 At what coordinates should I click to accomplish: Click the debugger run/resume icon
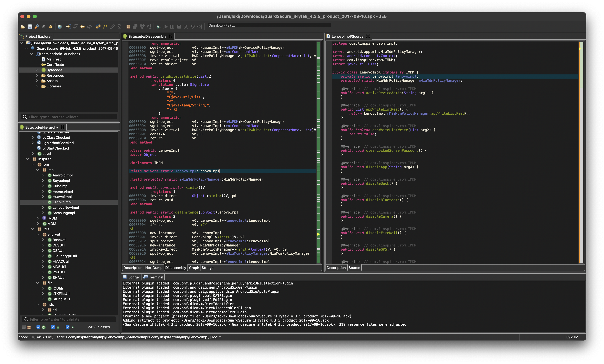click(x=165, y=27)
